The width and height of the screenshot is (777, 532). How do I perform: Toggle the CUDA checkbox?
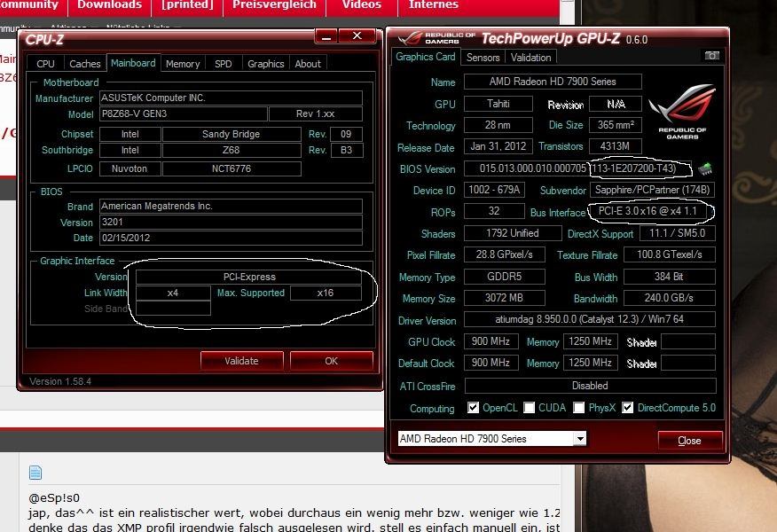530,408
